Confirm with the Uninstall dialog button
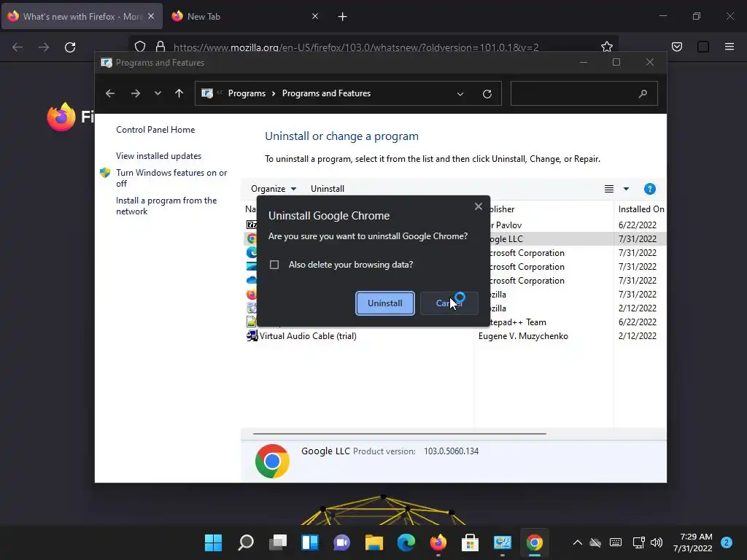747x560 pixels. tap(385, 303)
